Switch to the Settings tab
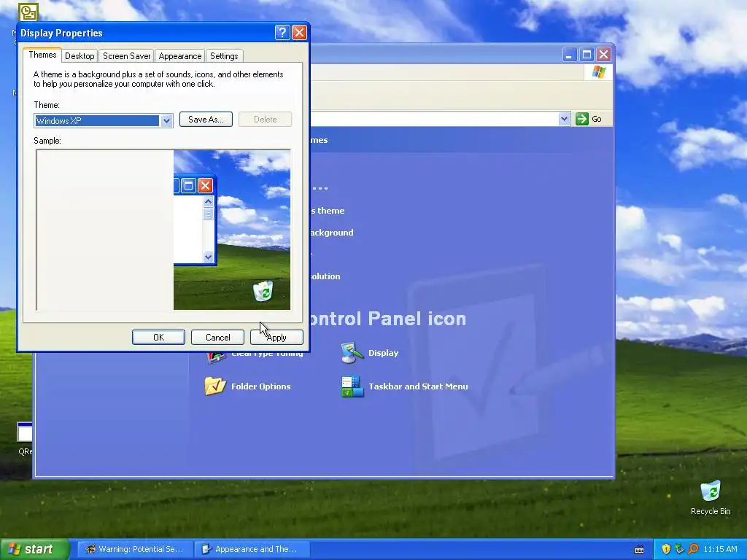The width and height of the screenshot is (747, 560). tap(224, 55)
